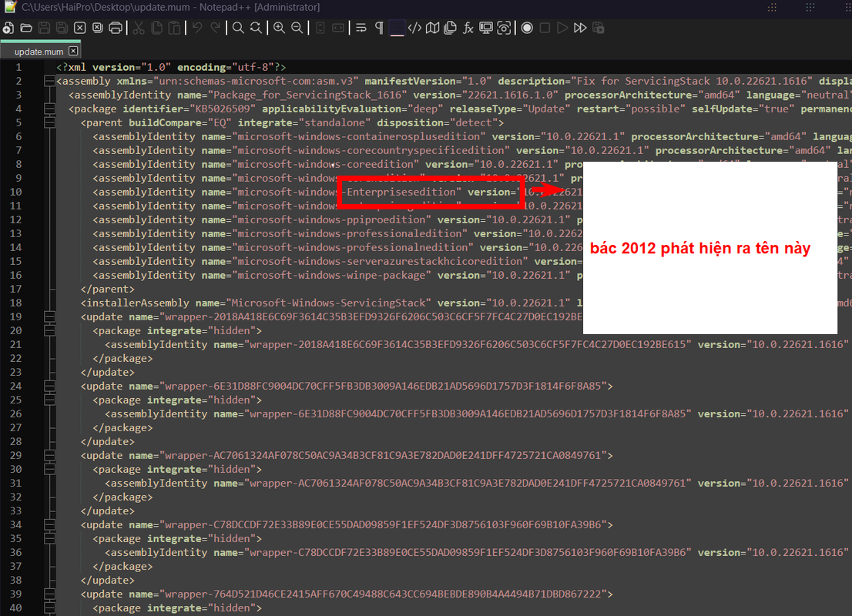Toggle the indent guide button
Image resolution: width=852 pixels, height=616 pixels.
397,28
